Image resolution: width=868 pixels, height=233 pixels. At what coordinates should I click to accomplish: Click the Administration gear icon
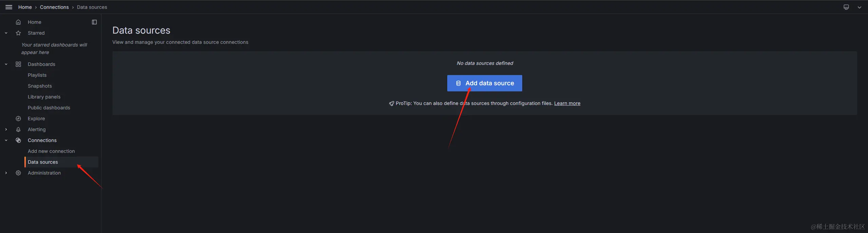click(x=18, y=173)
